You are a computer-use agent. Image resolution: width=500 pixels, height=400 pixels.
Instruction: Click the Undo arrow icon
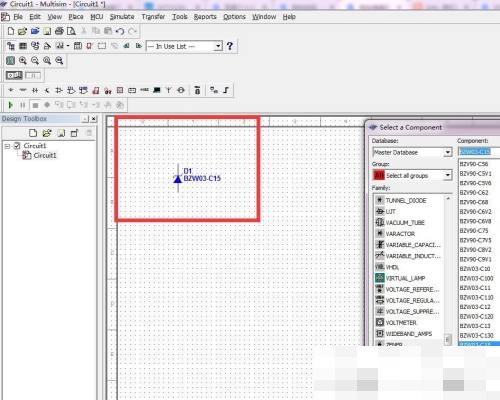120,31
